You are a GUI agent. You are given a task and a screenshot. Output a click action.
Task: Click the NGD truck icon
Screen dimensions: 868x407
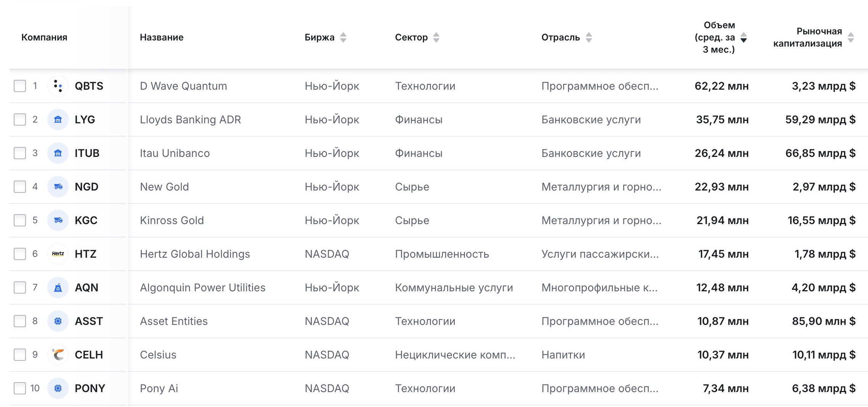(x=58, y=187)
